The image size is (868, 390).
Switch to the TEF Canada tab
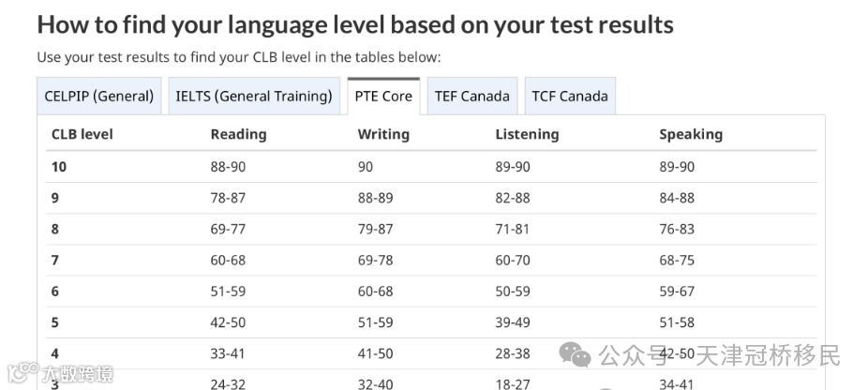(x=472, y=96)
